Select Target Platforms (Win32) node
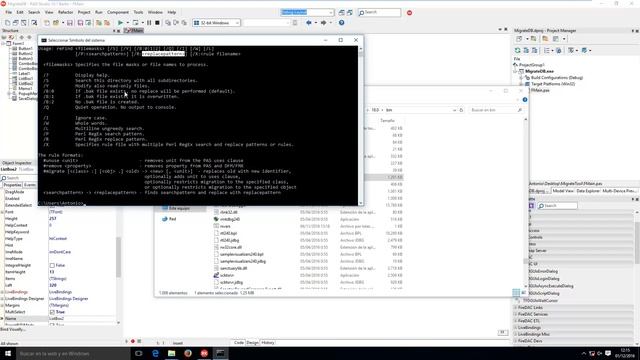The width and height of the screenshot is (640, 360). pos(553,84)
